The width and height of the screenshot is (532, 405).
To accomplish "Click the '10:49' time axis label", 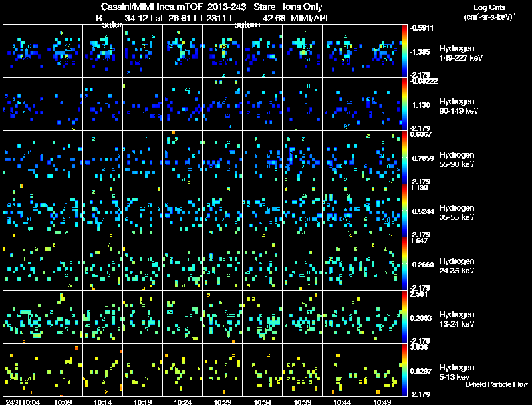I will tap(382, 402).
